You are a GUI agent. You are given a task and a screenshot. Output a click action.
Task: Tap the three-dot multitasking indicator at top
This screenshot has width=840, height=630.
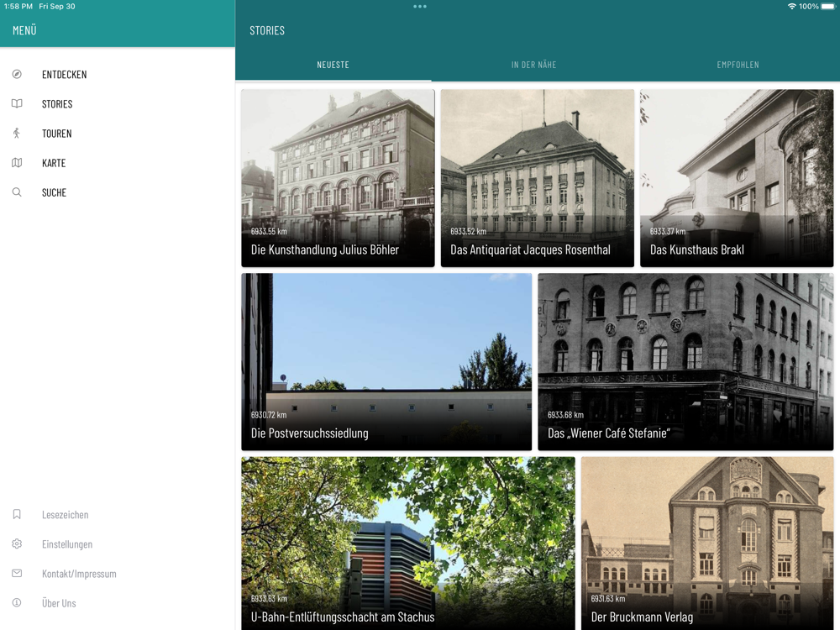click(x=420, y=7)
